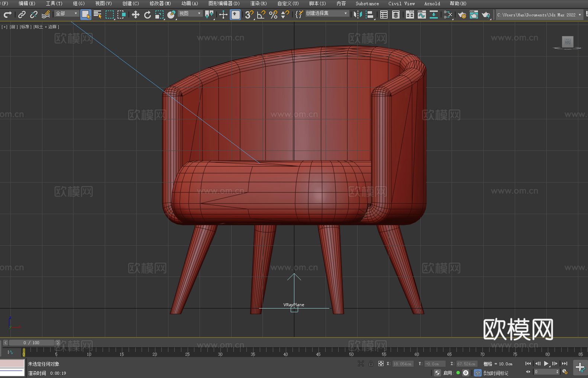Open the 修改器(M) menu
Viewport: 588px width, 378px height.
point(160,3)
